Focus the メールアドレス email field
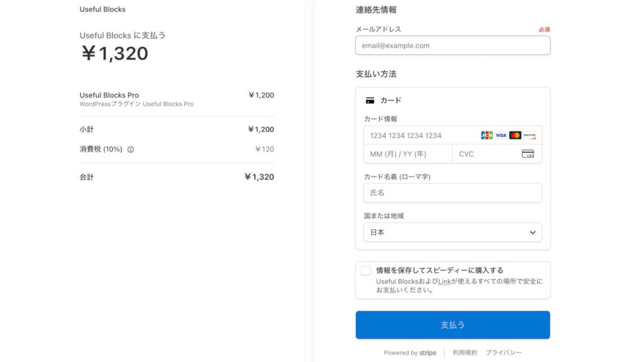The height and width of the screenshot is (362, 644). (452, 45)
